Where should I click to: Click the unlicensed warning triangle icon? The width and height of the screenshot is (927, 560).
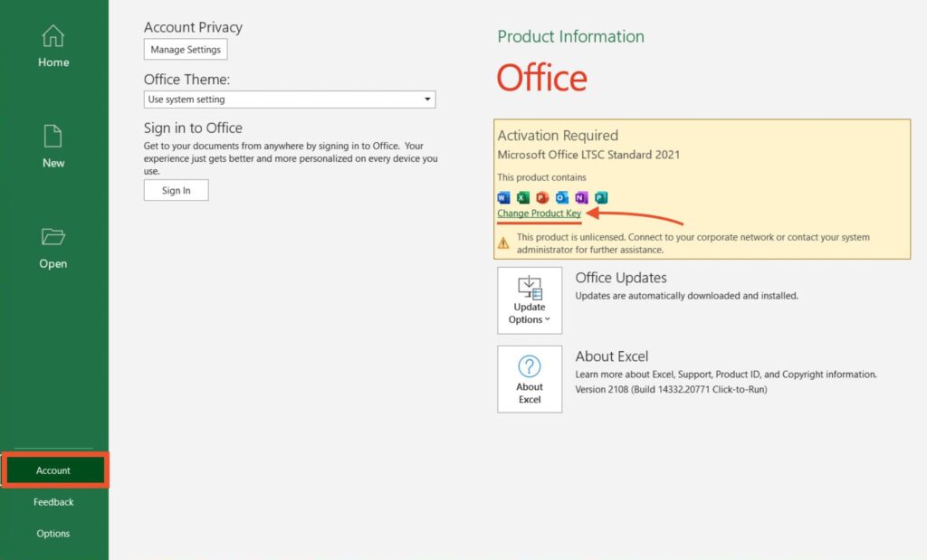tap(503, 242)
